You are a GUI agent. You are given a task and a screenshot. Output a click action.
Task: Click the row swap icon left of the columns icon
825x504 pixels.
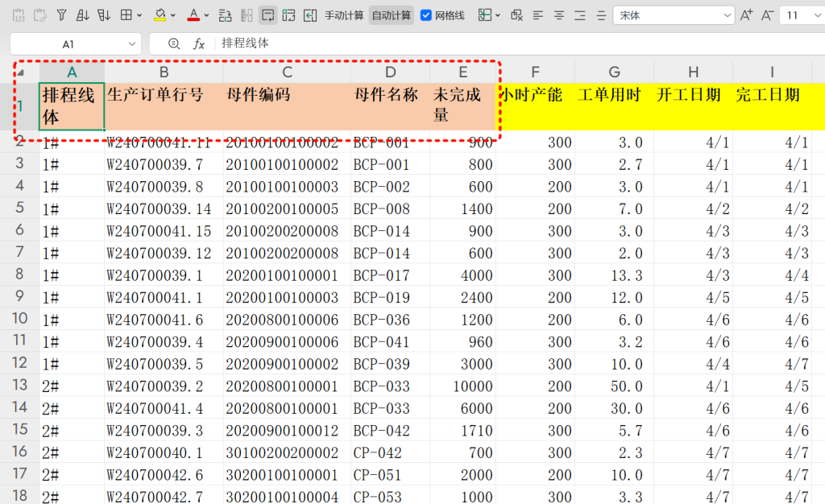click(x=226, y=15)
